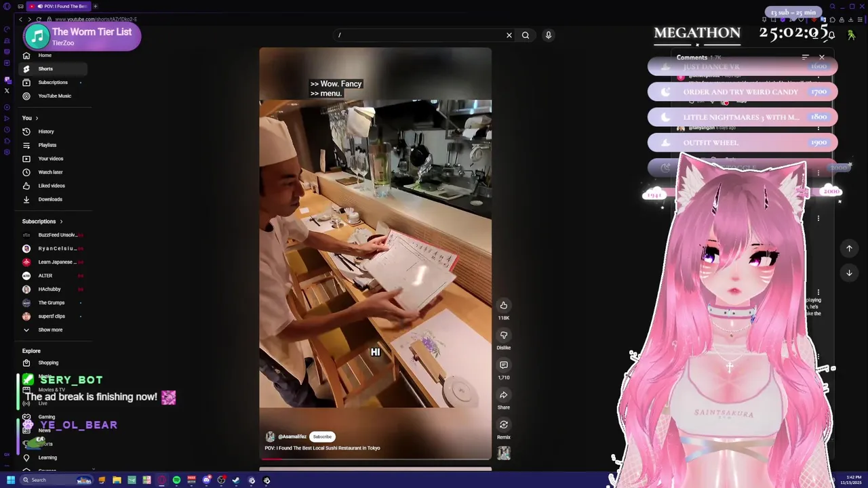The height and width of the screenshot is (488, 868).
Task: Click the Short's title text
Action: [x=322, y=448]
